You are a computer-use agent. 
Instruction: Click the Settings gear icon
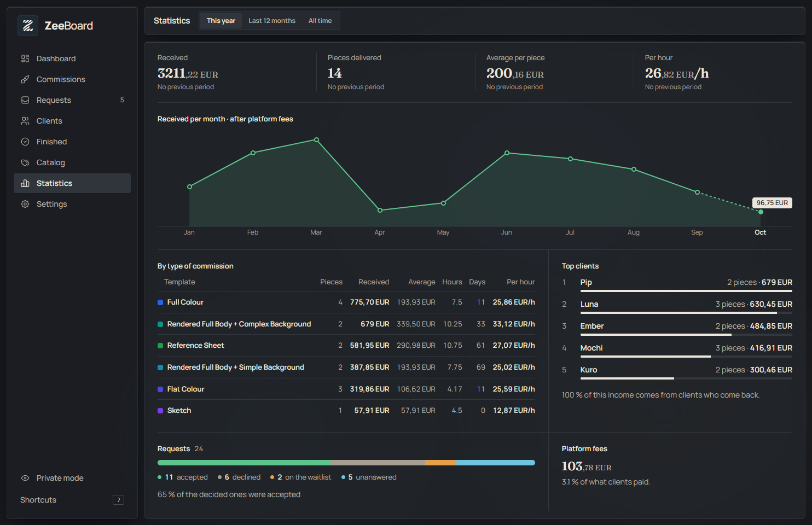[x=25, y=204]
